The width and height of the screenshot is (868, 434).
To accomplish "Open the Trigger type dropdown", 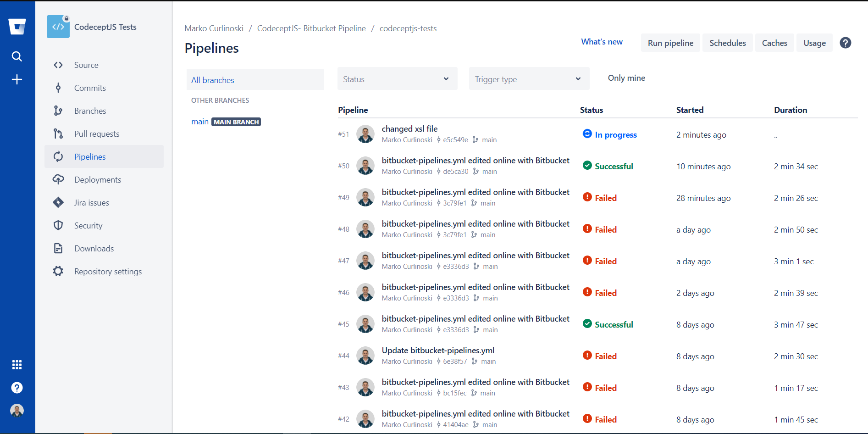I will (529, 79).
